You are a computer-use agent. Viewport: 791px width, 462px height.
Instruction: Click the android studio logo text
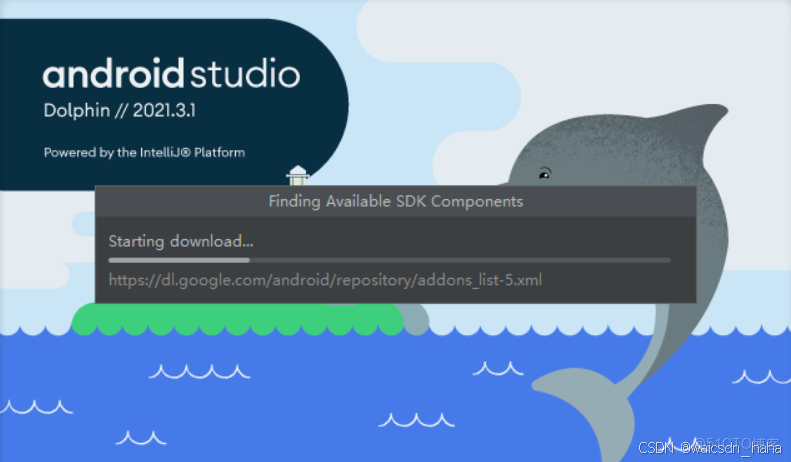coord(172,73)
